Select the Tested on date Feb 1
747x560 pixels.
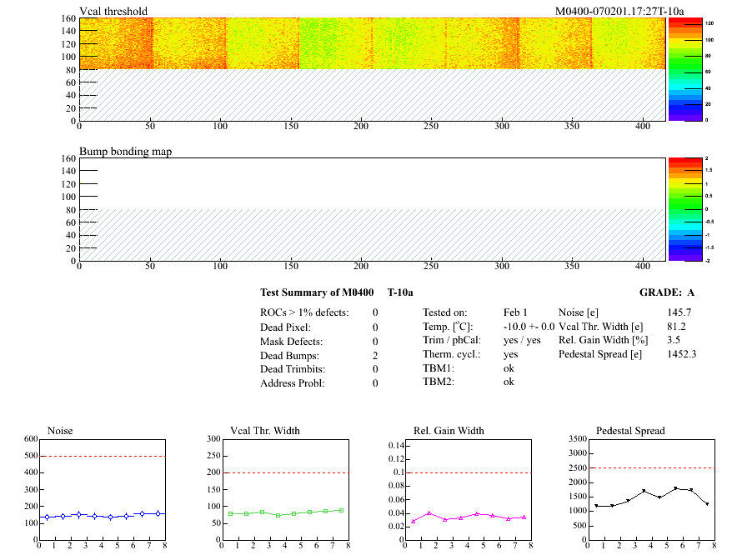tap(515, 312)
